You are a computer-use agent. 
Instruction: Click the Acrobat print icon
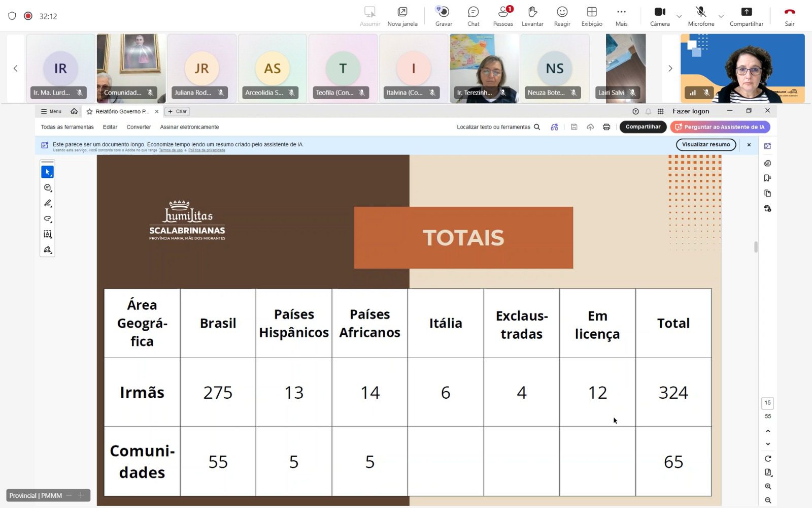(x=606, y=127)
